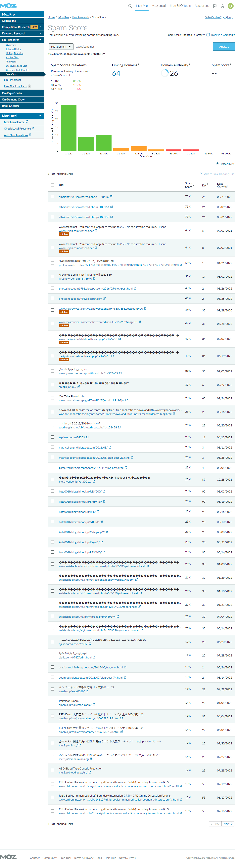Select Moz Pro top tab
This screenshot has height=868, width=235.
point(142,6)
